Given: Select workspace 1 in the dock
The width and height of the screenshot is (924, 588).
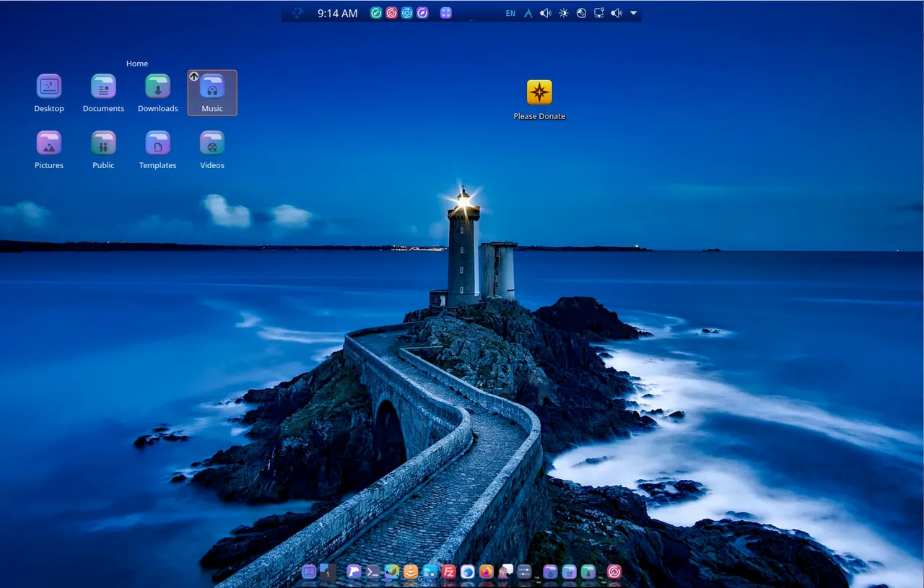Looking at the screenshot, I should (326, 572).
